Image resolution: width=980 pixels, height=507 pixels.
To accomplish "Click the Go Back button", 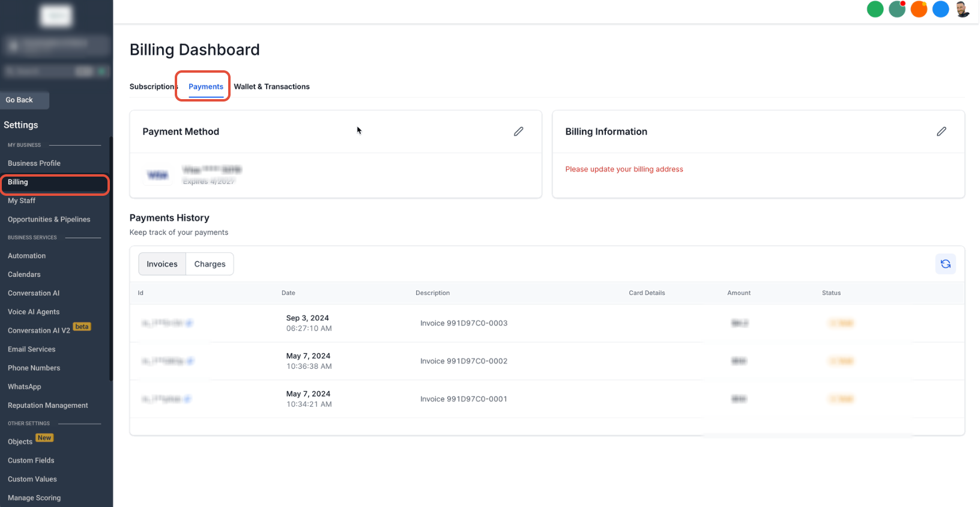I will pos(24,100).
